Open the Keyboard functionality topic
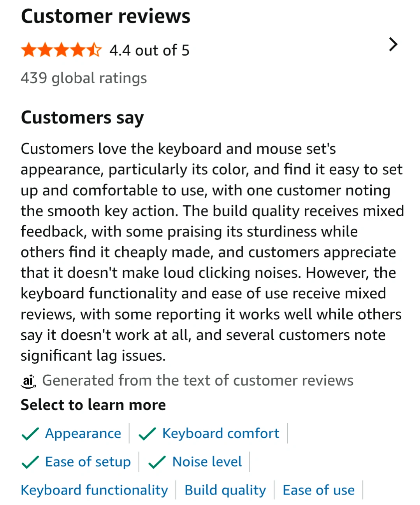Screen dimensions: 420x505 94,490
